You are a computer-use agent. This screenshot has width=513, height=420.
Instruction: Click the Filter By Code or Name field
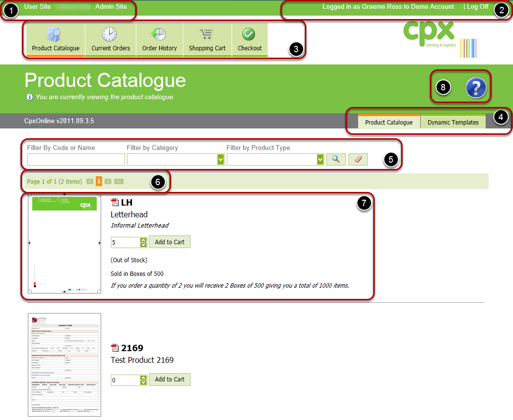(76, 160)
